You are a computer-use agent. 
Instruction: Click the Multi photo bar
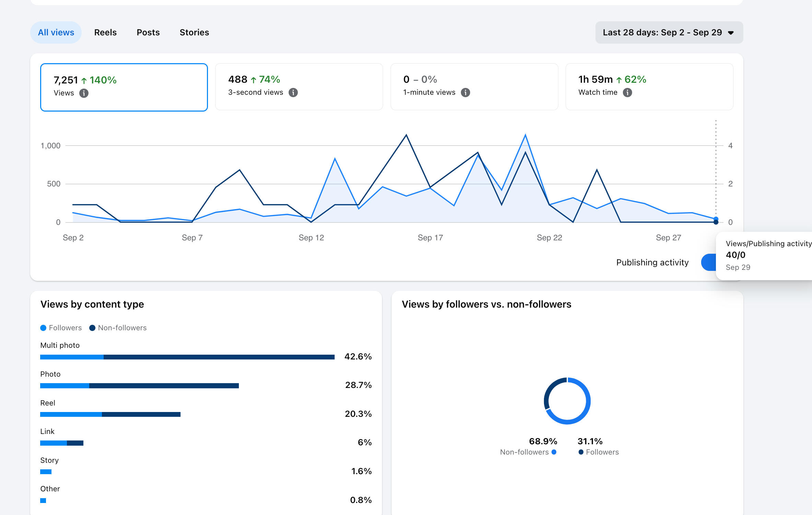[x=187, y=357]
